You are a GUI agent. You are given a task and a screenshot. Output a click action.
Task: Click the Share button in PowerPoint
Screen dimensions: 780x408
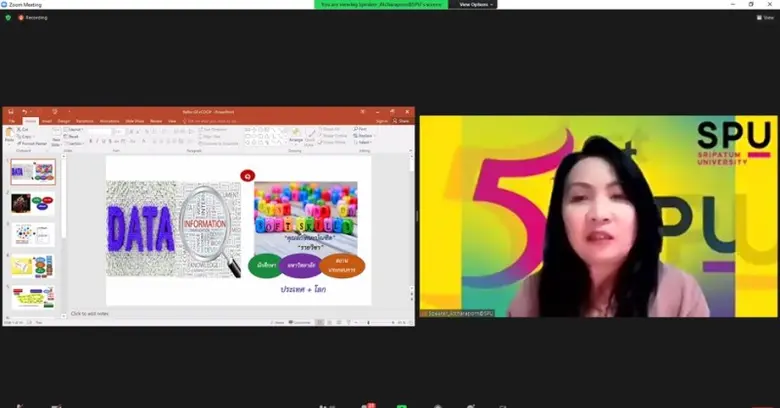click(405, 121)
